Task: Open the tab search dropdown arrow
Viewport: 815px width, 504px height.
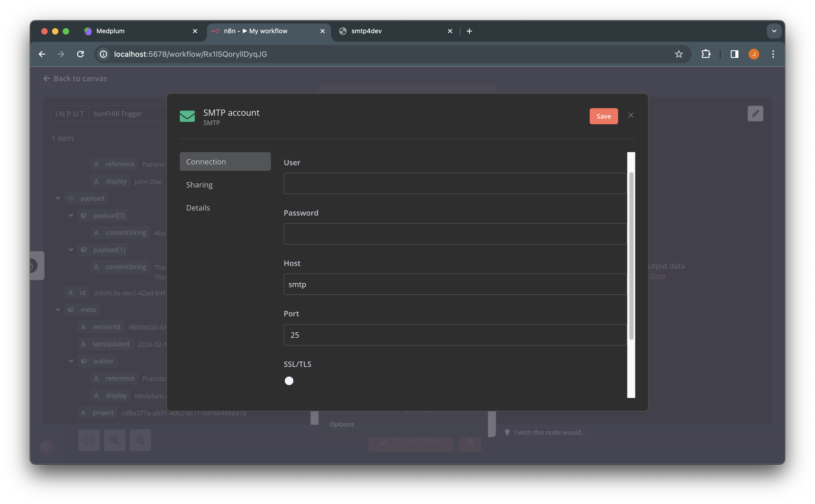Action: (774, 31)
